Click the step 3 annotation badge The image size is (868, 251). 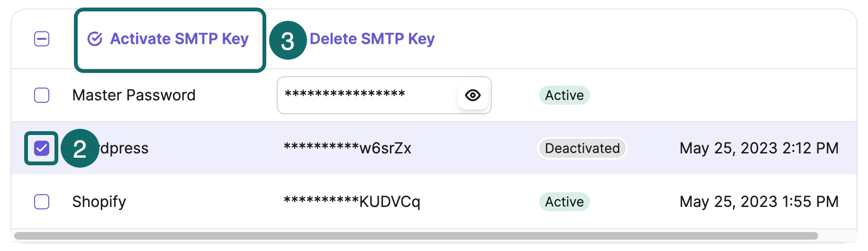coord(288,40)
